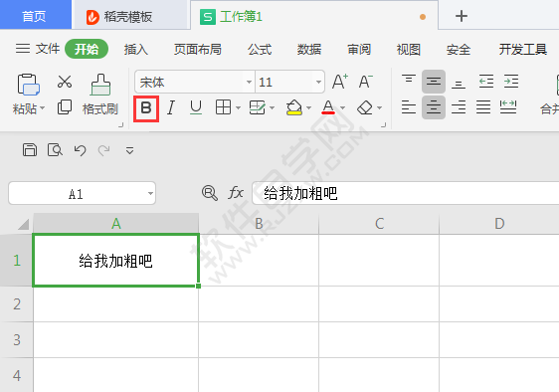This screenshot has height=392, width=559.
Task: Select the Format Painter brush
Action: [100, 85]
